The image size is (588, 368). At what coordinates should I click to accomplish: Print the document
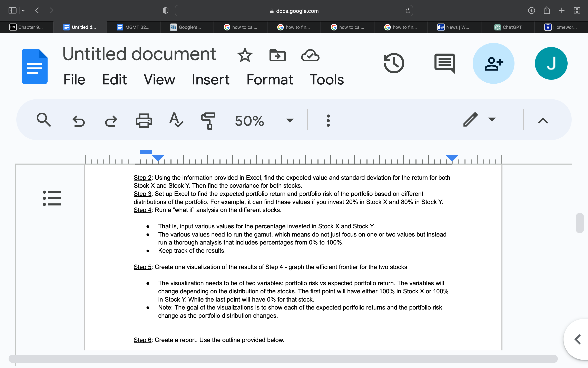click(x=144, y=120)
